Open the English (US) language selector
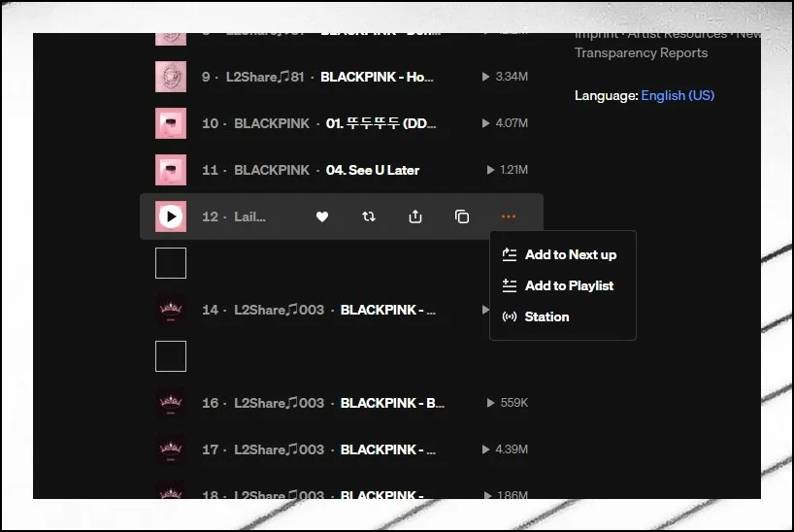 (678, 95)
